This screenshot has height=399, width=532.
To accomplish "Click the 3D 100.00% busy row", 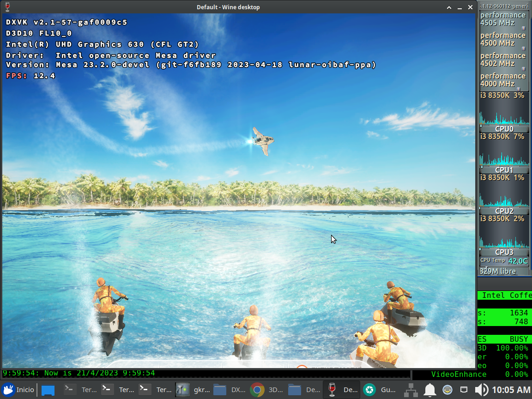I will coord(504,348).
